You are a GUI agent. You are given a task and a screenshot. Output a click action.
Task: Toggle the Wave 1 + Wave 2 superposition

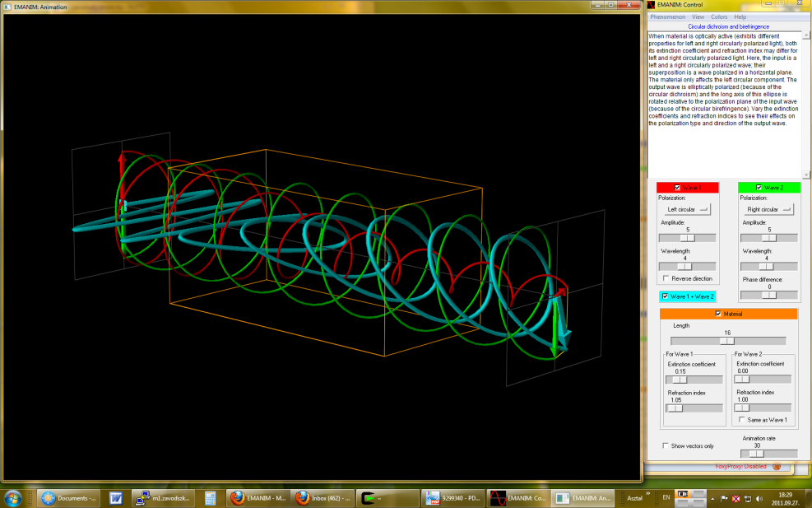666,296
